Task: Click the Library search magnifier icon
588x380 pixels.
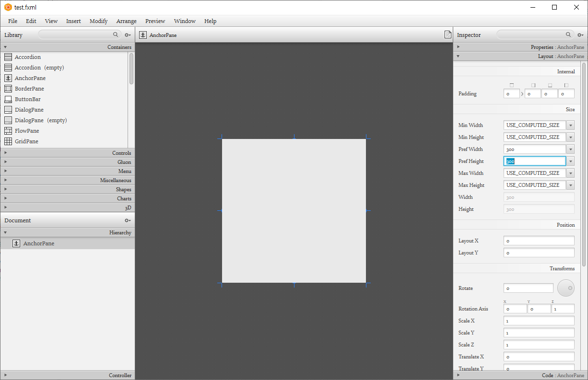Action: (116, 35)
